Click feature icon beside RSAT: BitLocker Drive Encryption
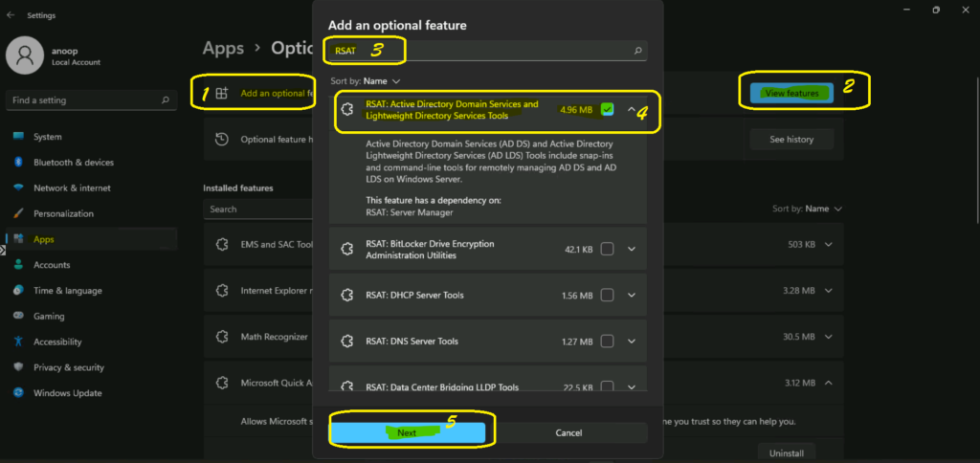Image resolution: width=980 pixels, height=463 pixels. tap(346, 249)
